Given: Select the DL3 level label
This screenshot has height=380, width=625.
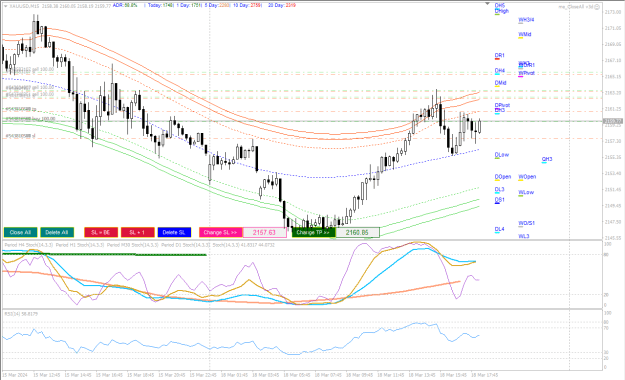Looking at the screenshot, I should tap(499, 189).
